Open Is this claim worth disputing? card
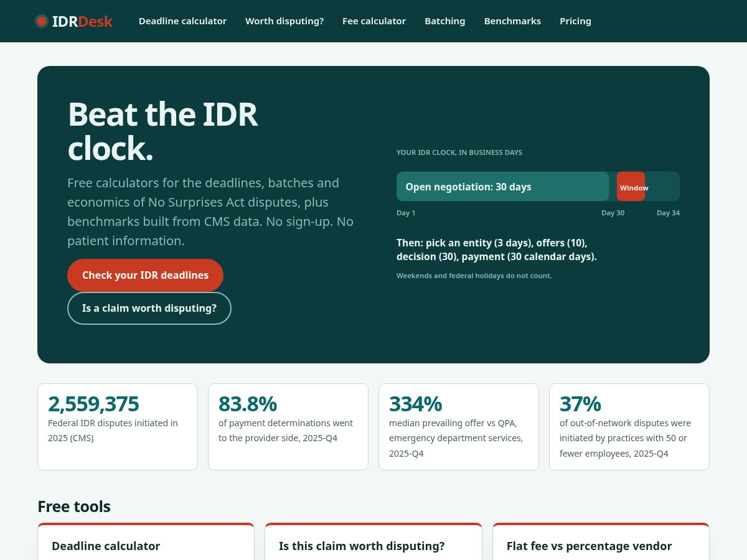 (374, 542)
